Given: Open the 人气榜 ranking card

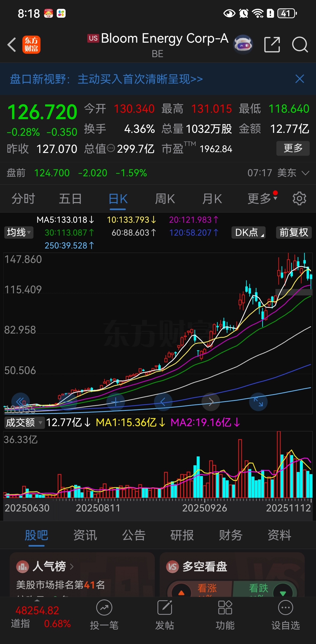Looking at the screenshot, I should tap(82, 574).
